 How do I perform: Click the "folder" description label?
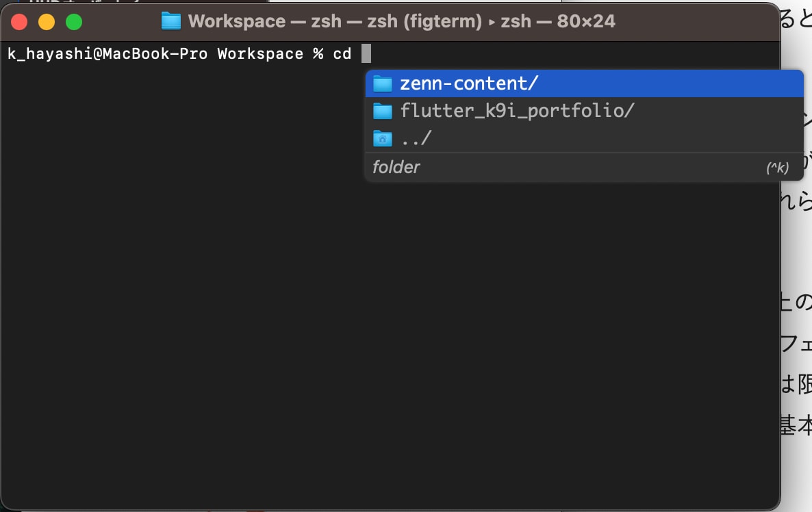tap(396, 167)
